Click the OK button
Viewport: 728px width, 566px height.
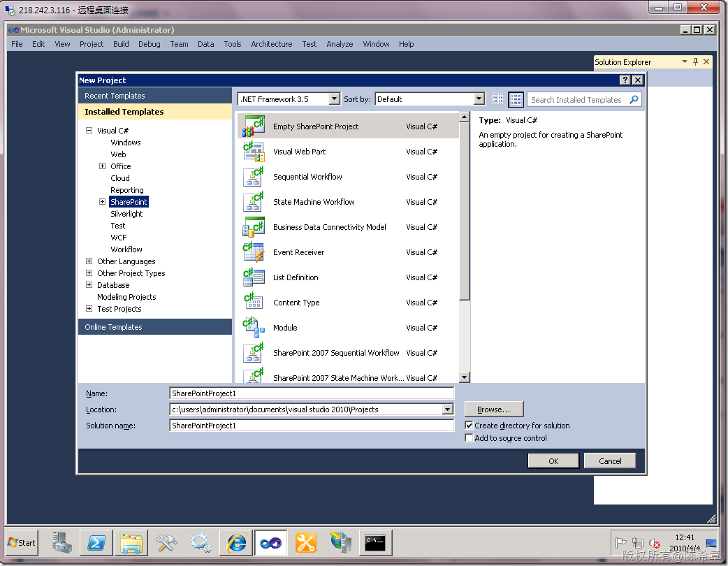(x=553, y=461)
